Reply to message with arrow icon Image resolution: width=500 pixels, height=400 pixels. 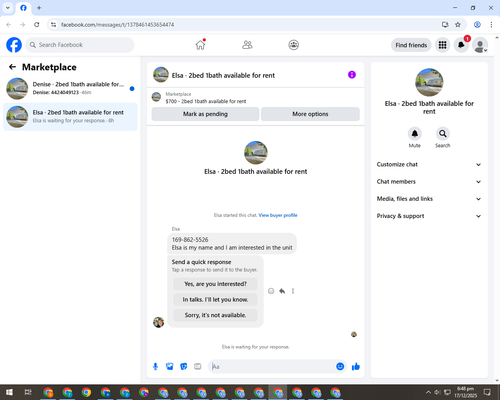pos(282,291)
